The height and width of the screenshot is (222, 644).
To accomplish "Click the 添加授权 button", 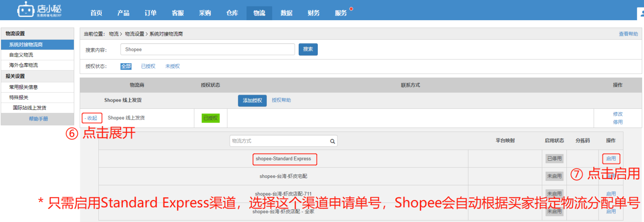I will click(x=252, y=101).
